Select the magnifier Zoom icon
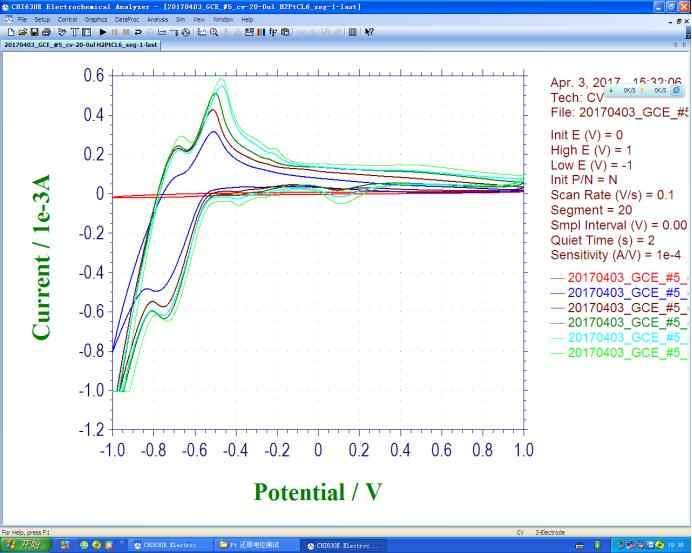692x553 pixels. tap(214, 32)
